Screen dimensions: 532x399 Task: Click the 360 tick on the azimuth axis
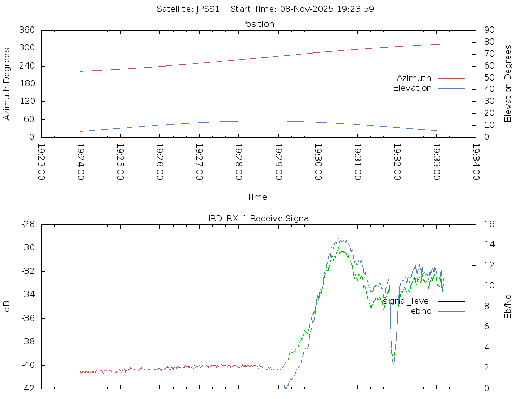pos(26,30)
